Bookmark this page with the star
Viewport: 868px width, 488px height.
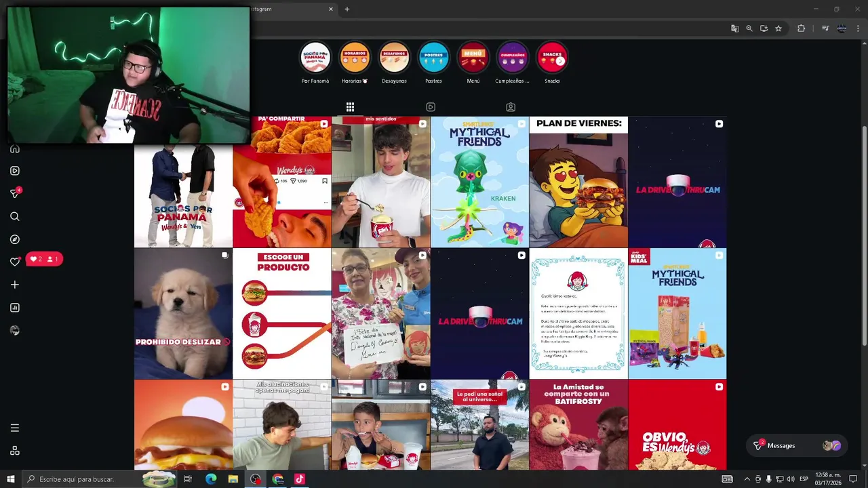pyautogui.click(x=778, y=28)
